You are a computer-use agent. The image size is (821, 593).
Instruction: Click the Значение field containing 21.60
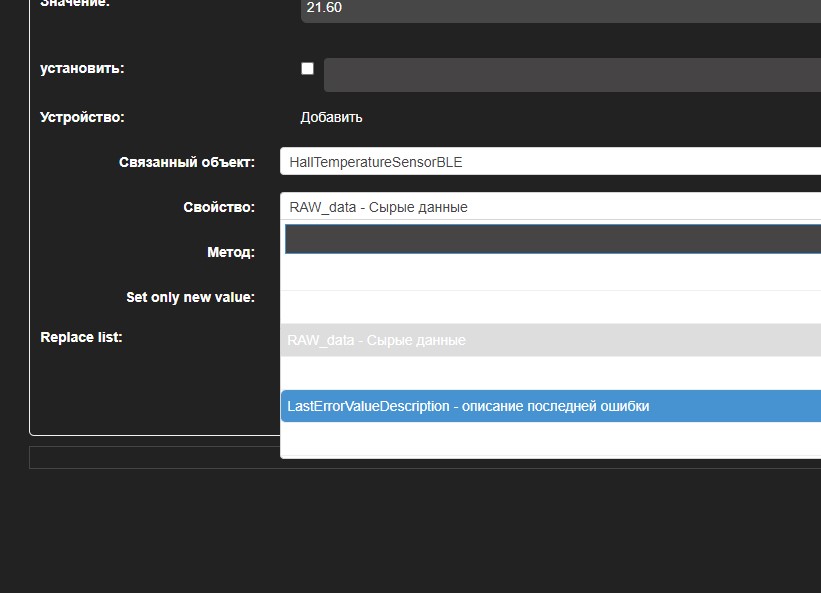point(550,11)
